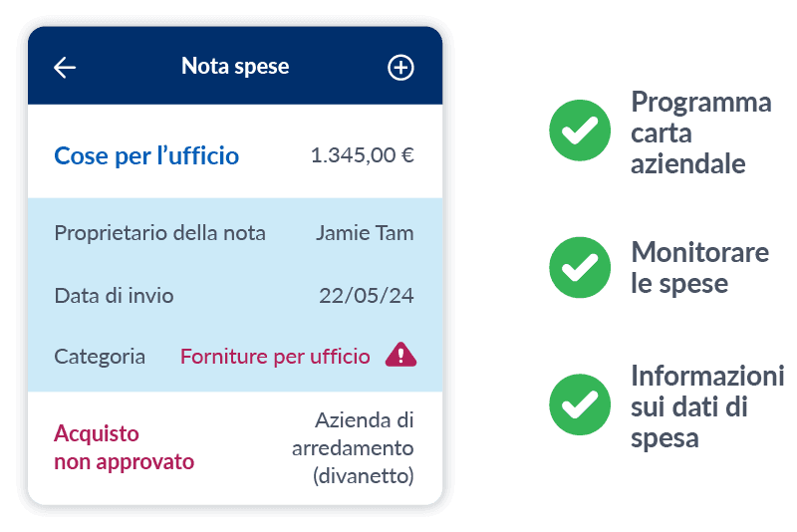Click the back arrow icon

65,68
